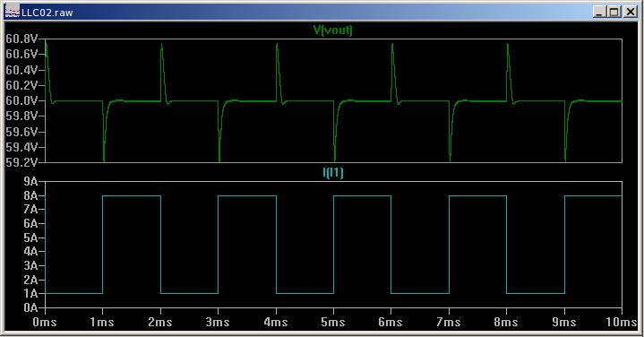The width and height of the screenshot is (644, 337).
Task: Click the 9ms time axis label
Action: click(x=564, y=322)
